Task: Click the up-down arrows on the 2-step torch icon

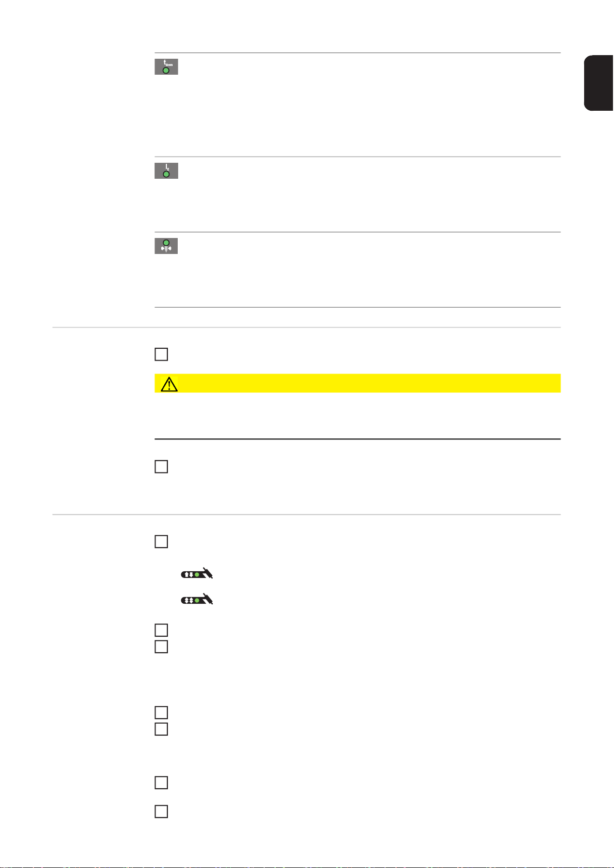Action: pyautogui.click(x=188, y=575)
